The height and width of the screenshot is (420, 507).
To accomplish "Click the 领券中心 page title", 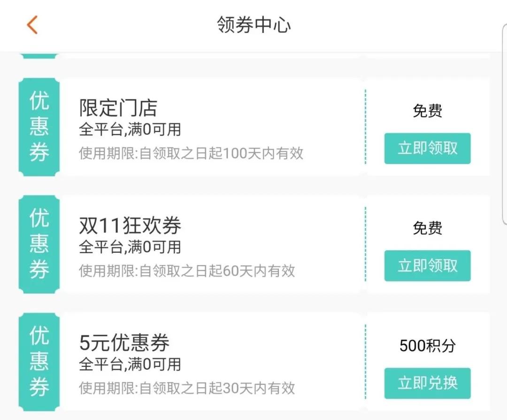I will tap(253, 25).
